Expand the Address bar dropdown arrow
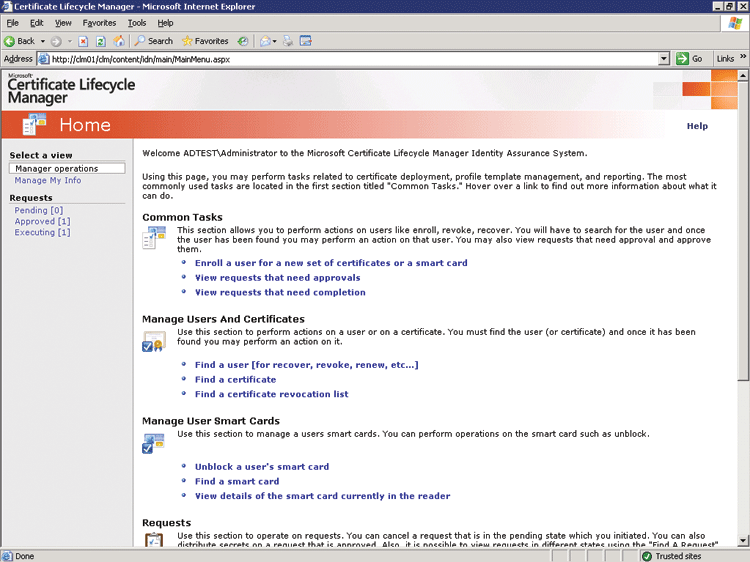This screenshot has width=750, height=562. [x=664, y=59]
